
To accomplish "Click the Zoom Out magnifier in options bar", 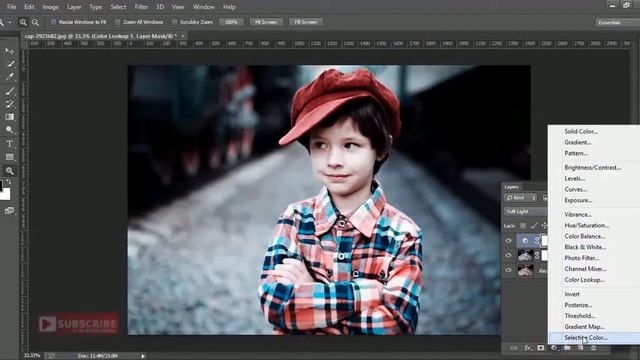I will click(36, 22).
